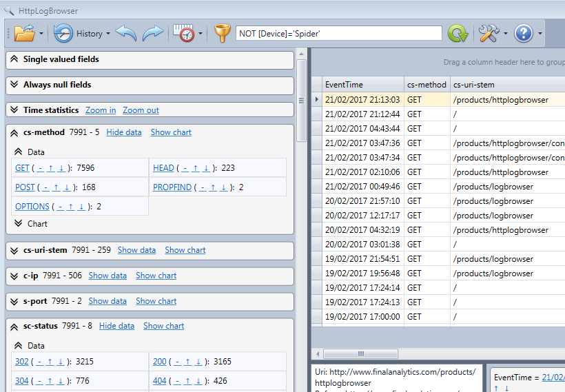Click Hide data for sc-status

116,326
